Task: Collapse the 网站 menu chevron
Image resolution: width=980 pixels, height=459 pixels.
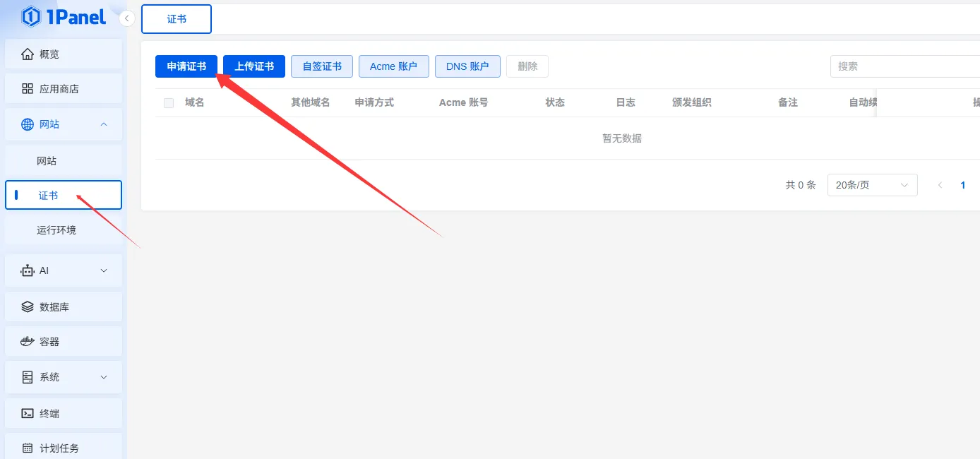Action: [x=104, y=124]
